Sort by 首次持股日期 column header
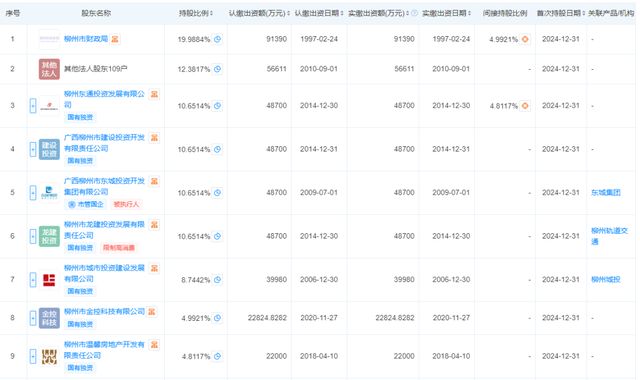This screenshot has width=640, height=380. tap(561, 13)
